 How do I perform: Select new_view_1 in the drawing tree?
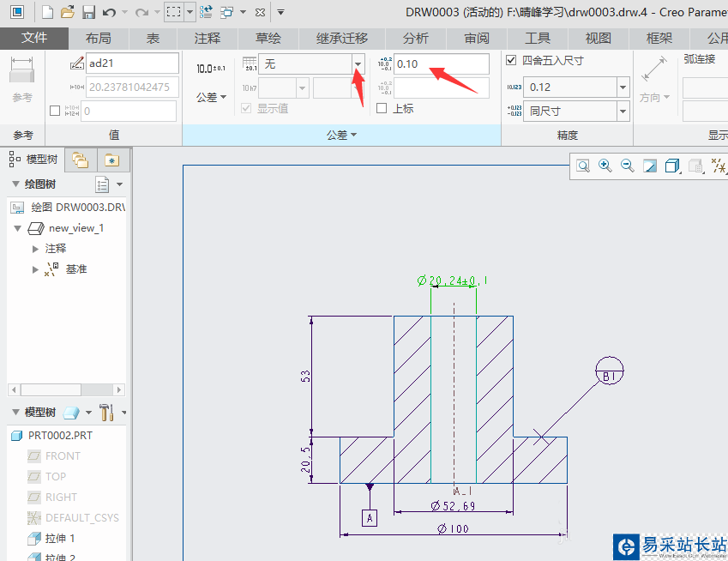click(x=75, y=228)
